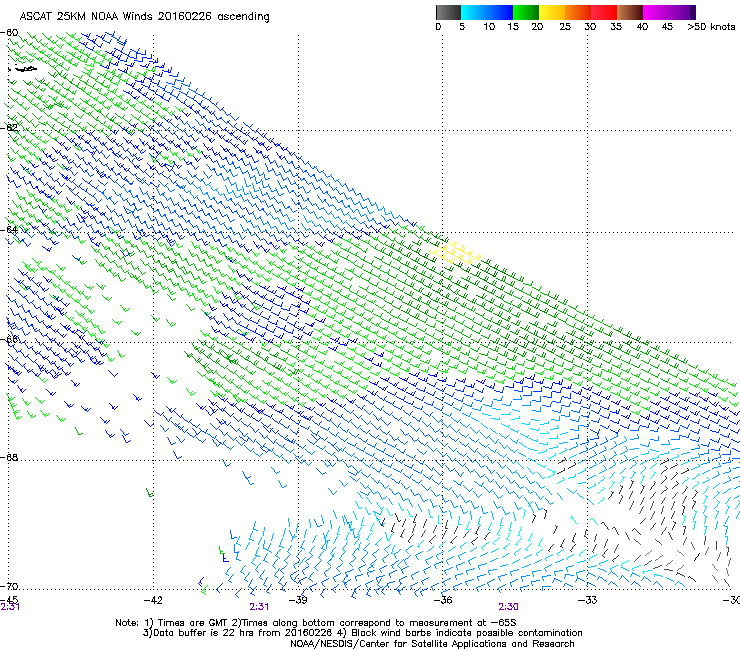Click the '35' label under the color bar
Viewport: 740px width, 650px height.
tap(616, 26)
